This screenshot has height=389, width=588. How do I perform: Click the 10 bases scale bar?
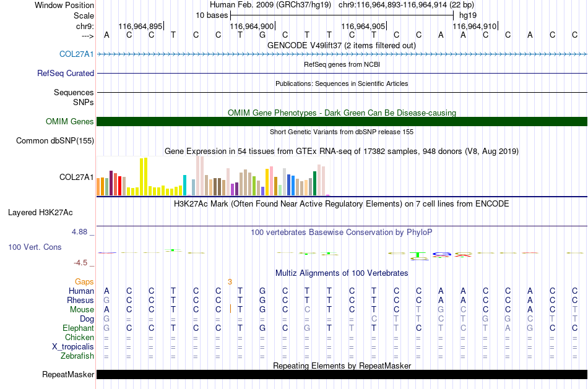click(x=342, y=15)
